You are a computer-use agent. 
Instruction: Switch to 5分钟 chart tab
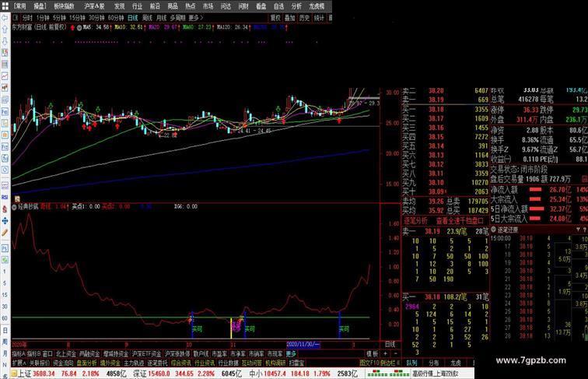59,18
